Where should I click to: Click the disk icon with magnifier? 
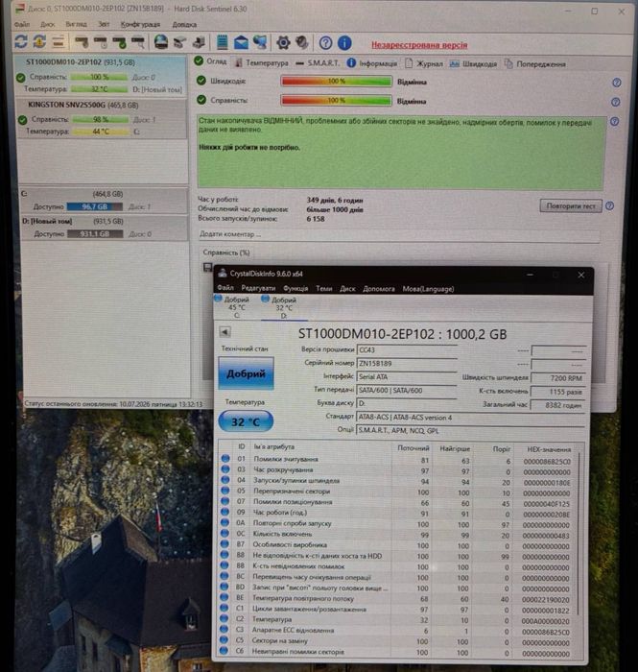138,42
